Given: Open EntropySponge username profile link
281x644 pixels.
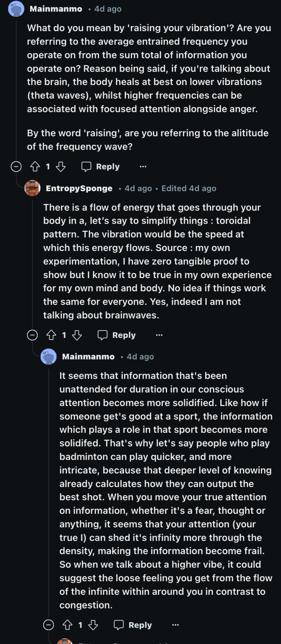Looking at the screenshot, I should pyautogui.click(x=79, y=188).
